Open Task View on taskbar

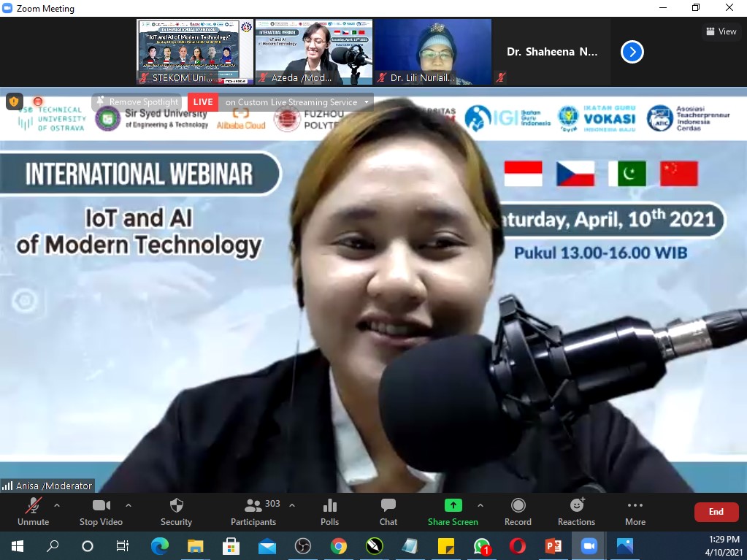[x=123, y=545]
